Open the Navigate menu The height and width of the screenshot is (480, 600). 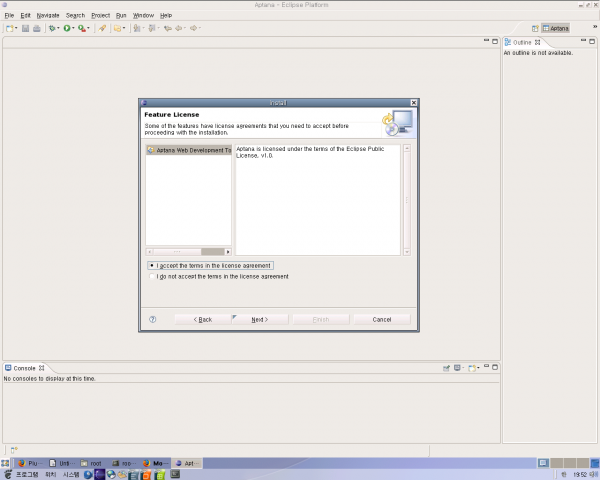point(48,15)
